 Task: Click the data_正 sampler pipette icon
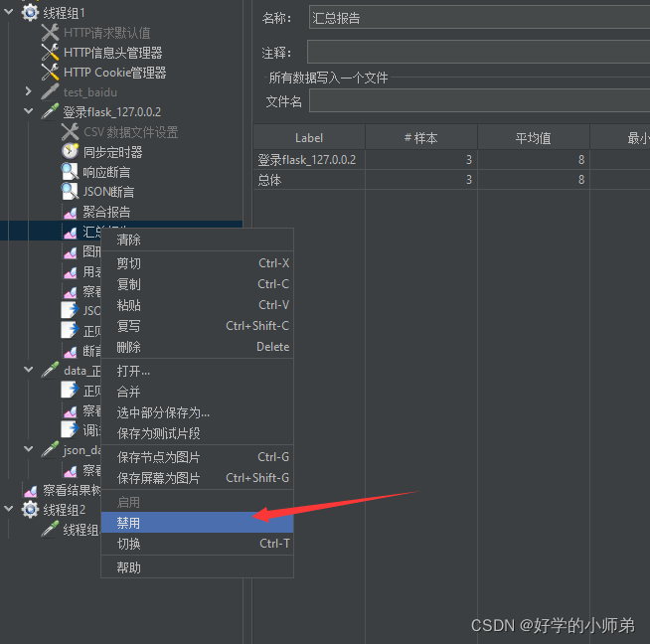[50, 370]
